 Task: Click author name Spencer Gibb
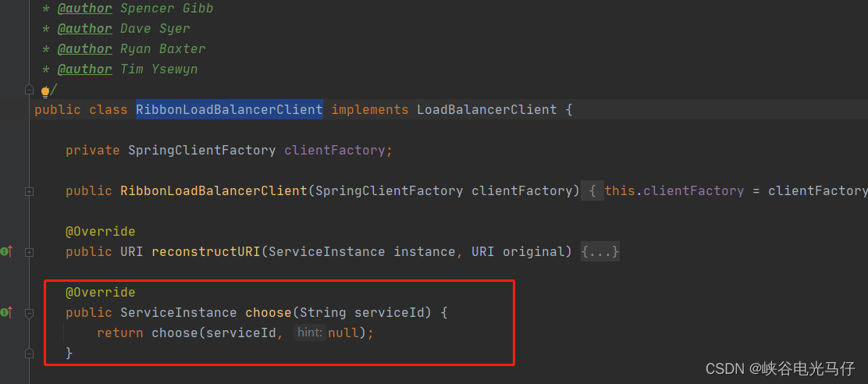point(166,9)
